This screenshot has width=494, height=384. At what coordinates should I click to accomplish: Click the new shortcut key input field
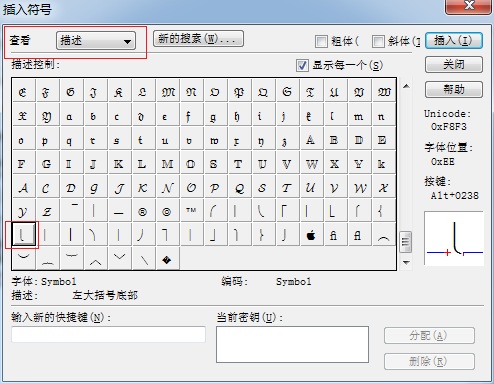(x=108, y=334)
